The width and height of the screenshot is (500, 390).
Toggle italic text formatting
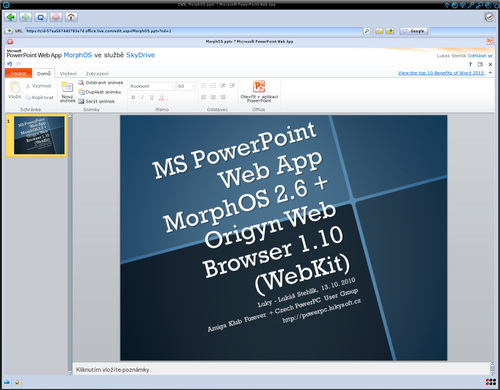tap(142, 97)
